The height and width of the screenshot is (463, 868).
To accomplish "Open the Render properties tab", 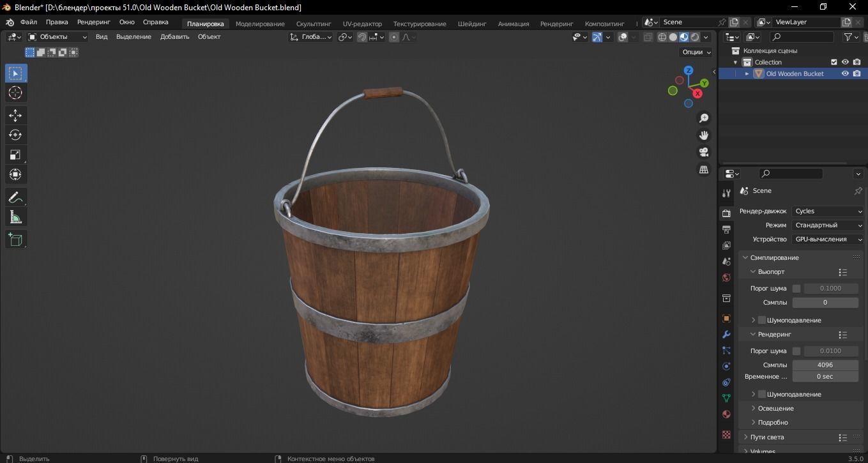I will click(726, 213).
